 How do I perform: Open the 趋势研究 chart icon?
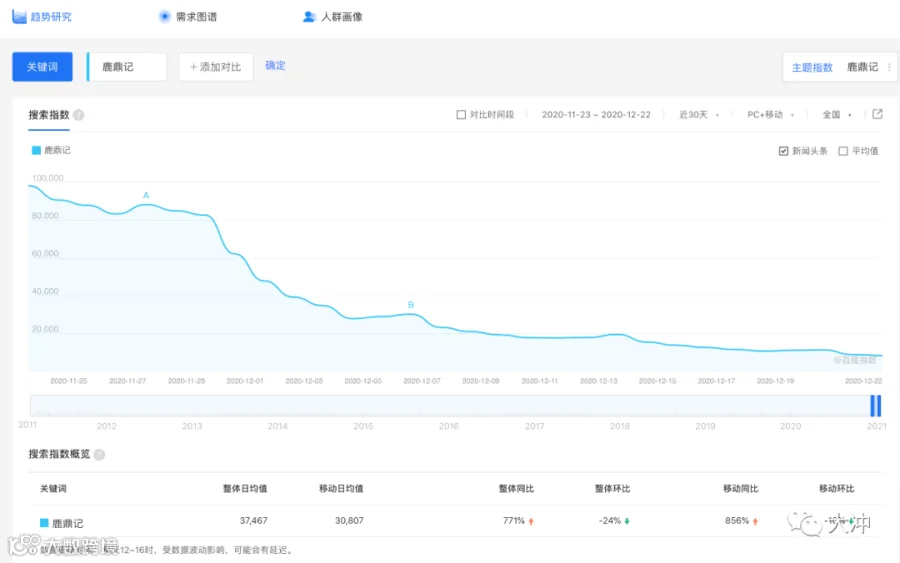20,17
